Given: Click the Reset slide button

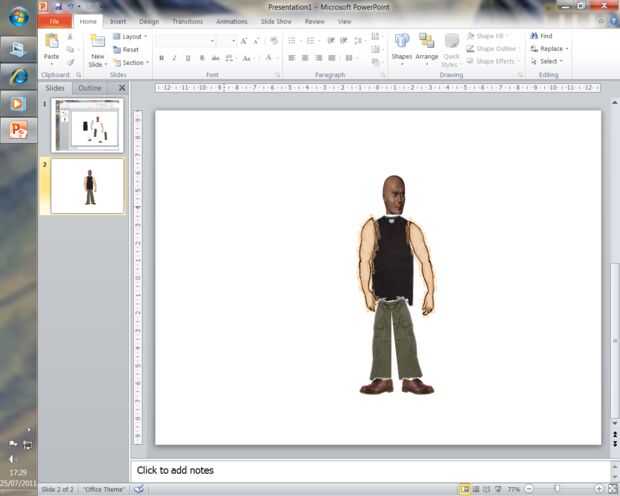Looking at the screenshot, I should (x=127, y=49).
